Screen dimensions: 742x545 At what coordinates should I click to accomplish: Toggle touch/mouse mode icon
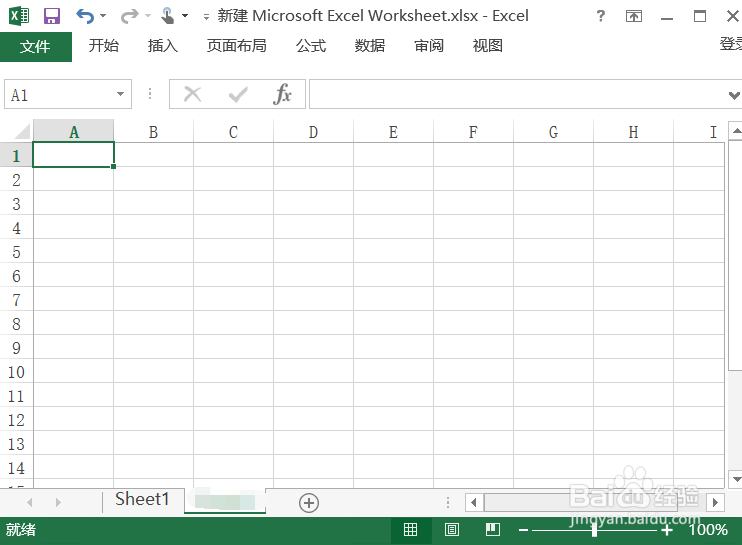[167, 16]
